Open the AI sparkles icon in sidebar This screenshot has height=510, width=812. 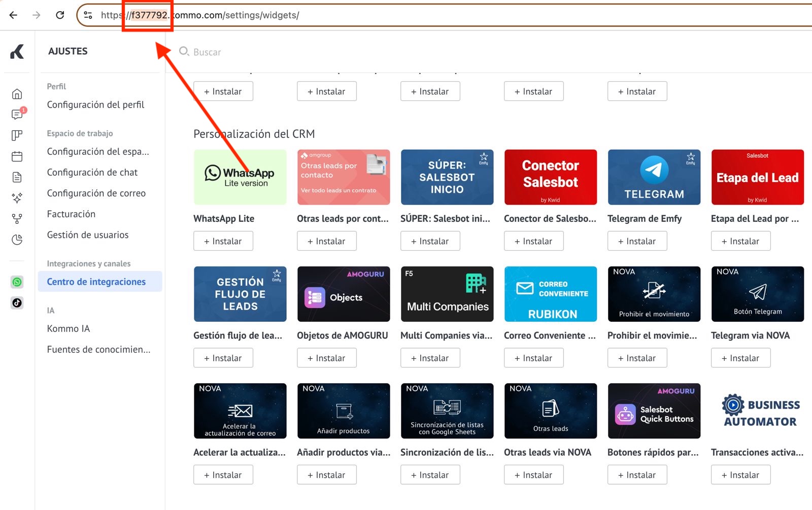point(17,197)
